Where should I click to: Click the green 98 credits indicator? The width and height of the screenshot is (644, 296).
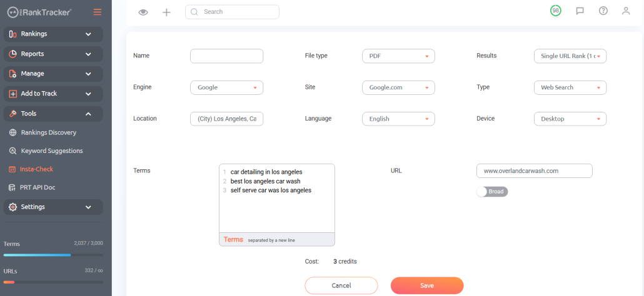(556, 11)
